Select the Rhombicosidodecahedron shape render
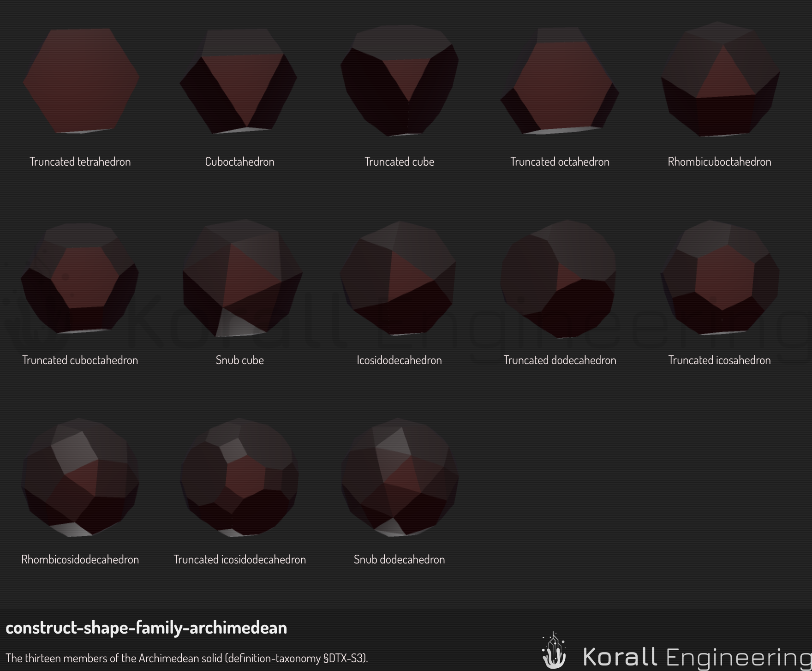 pos(80,478)
